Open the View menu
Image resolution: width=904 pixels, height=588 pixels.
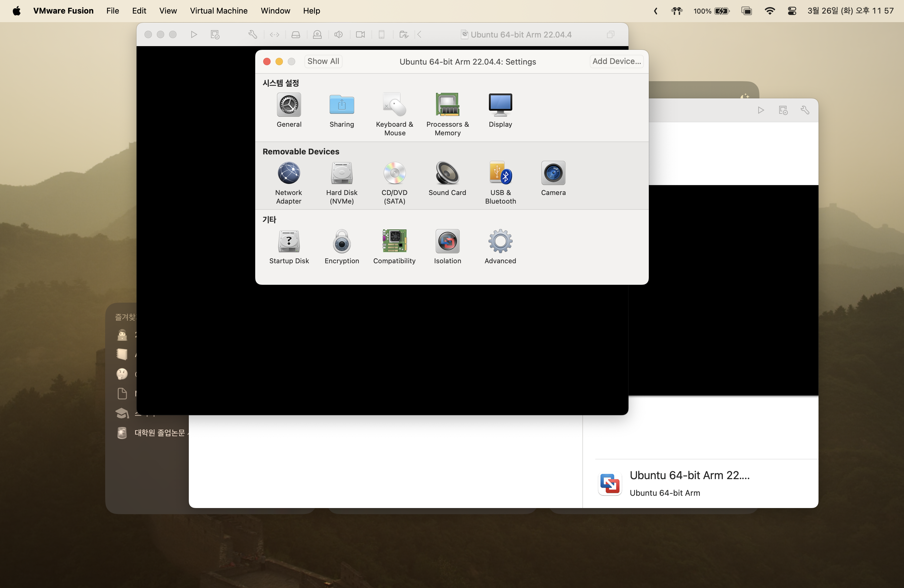[x=168, y=11]
